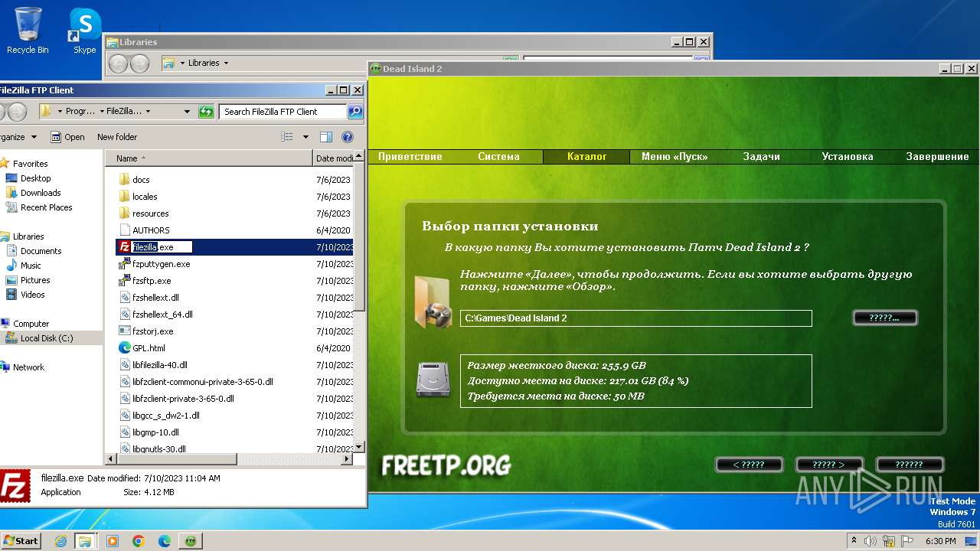The image size is (980, 551).
Task: Toggle the preview pane icon
Action: (326, 137)
